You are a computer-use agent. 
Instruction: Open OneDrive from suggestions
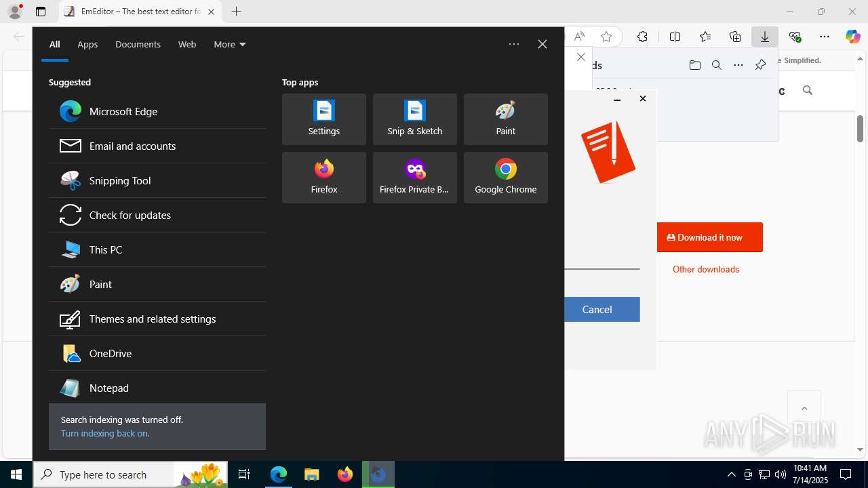tap(157, 353)
